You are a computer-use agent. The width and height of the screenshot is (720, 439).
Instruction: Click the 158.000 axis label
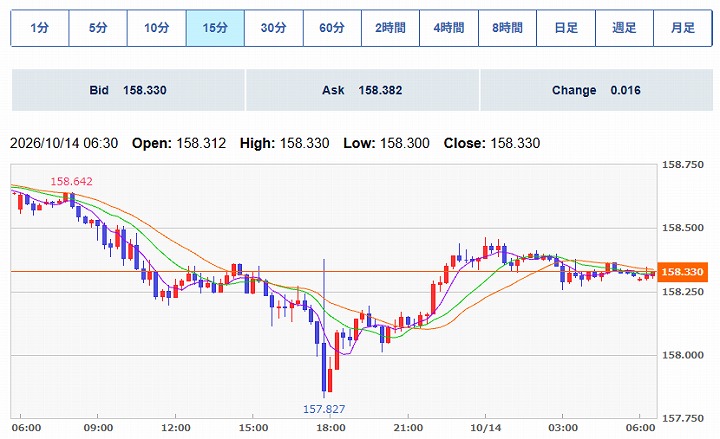pos(682,355)
